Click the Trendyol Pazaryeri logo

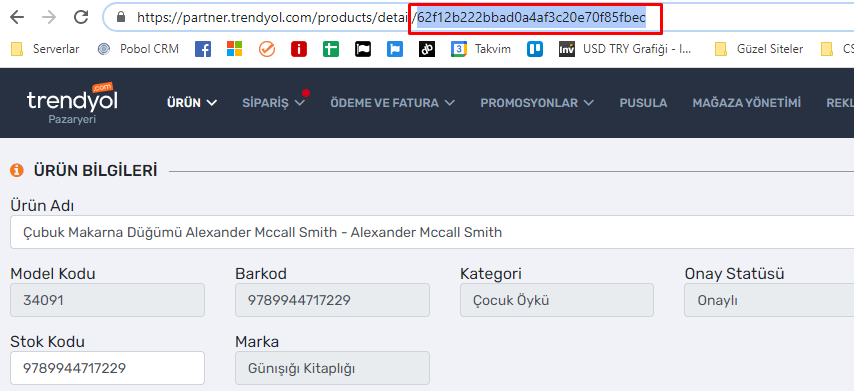click(72, 103)
